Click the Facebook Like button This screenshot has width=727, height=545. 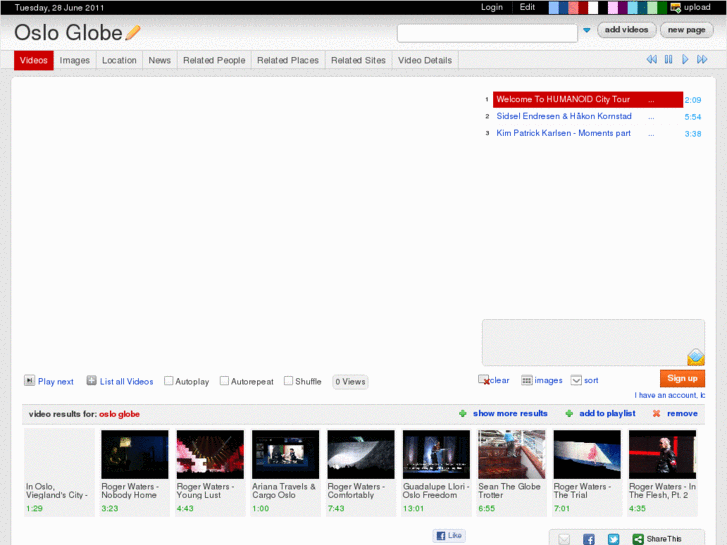pos(449,535)
